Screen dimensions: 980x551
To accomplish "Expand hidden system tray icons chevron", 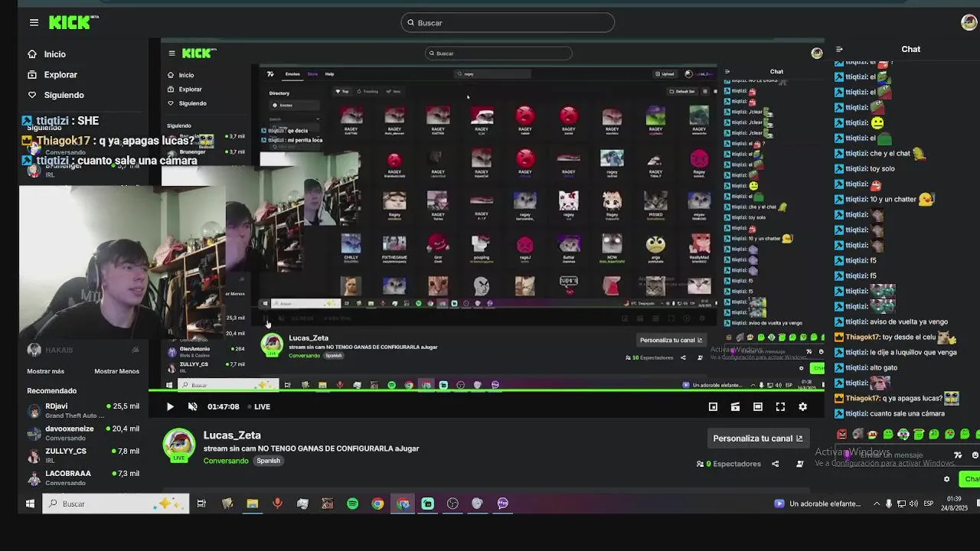I will coord(877,504).
